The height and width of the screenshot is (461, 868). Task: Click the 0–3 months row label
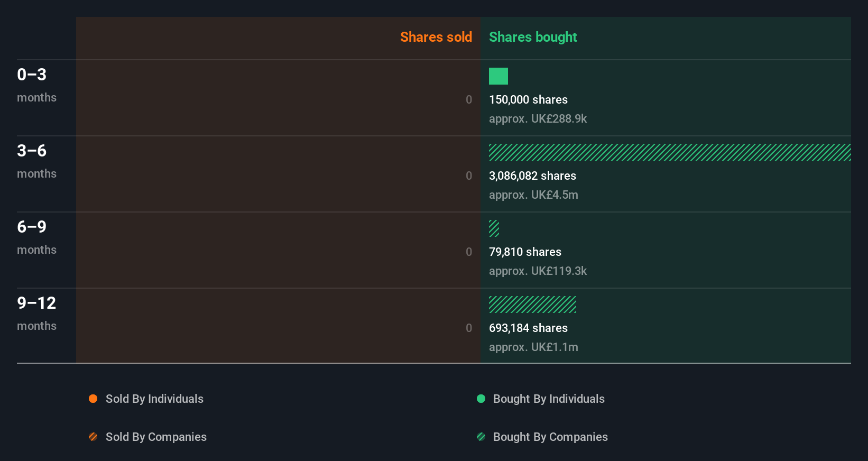[36, 85]
